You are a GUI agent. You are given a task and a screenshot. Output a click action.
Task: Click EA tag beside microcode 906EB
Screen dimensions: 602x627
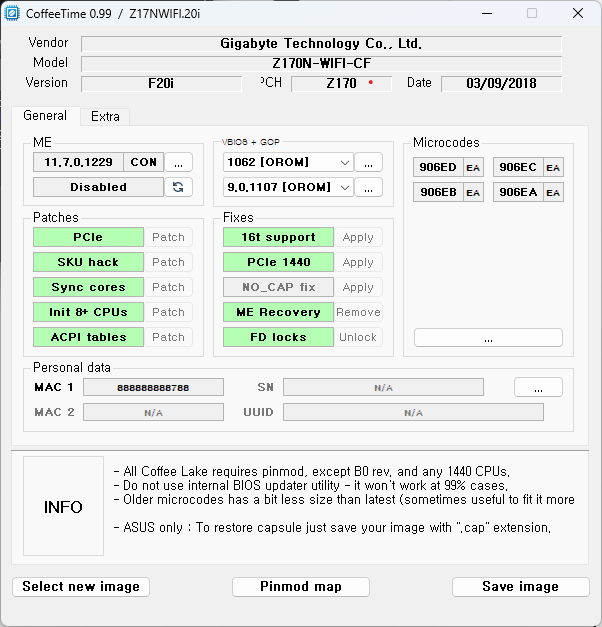[473, 193]
